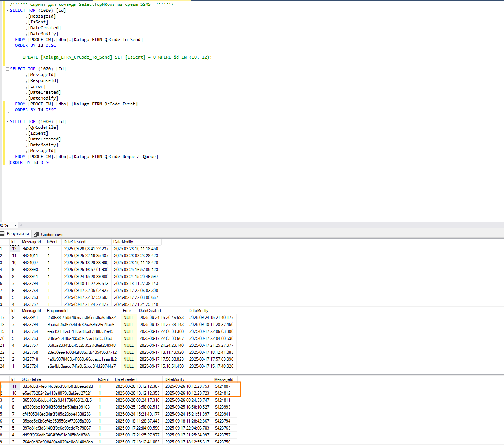Collapse the SELECT block for Kaluga_ETRN_QrCode_To_Send
The width and height of the screenshot is (504, 446).
point(7,11)
